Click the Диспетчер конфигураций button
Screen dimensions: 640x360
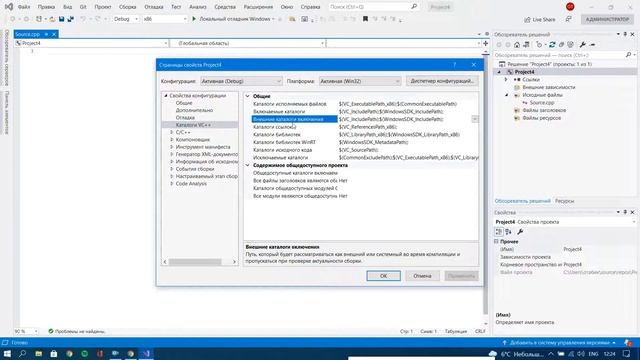[x=442, y=81]
